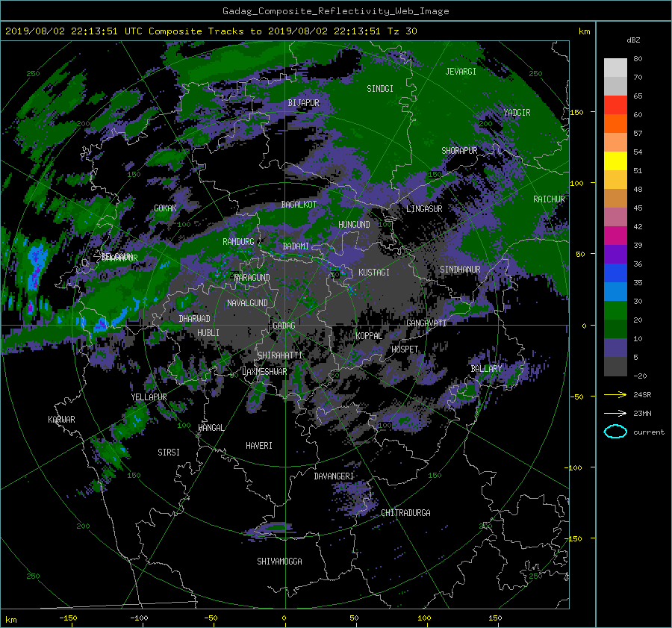Image resolution: width=672 pixels, height=628 pixels.
Task: Click the HUBLI city label
Action: click(x=208, y=332)
